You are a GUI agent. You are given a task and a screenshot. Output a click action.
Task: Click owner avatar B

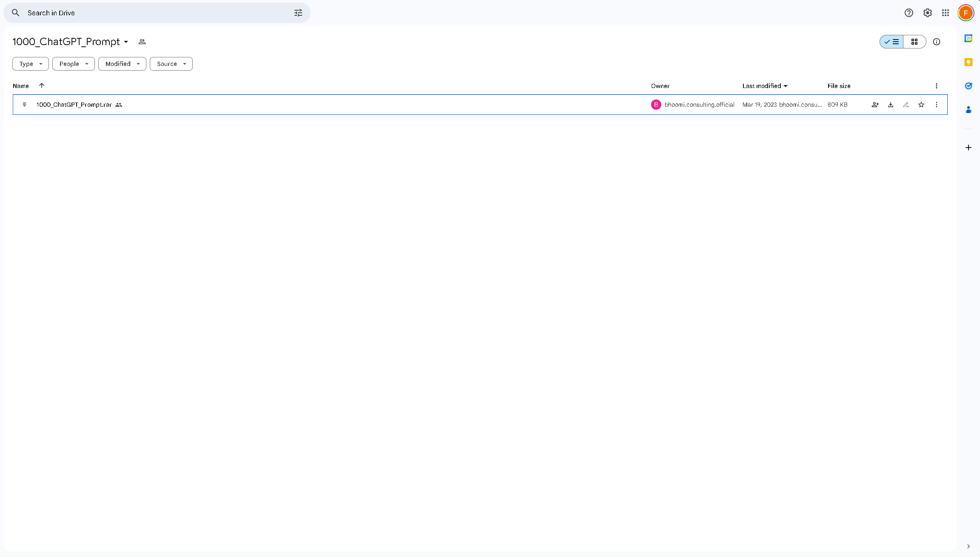click(656, 105)
